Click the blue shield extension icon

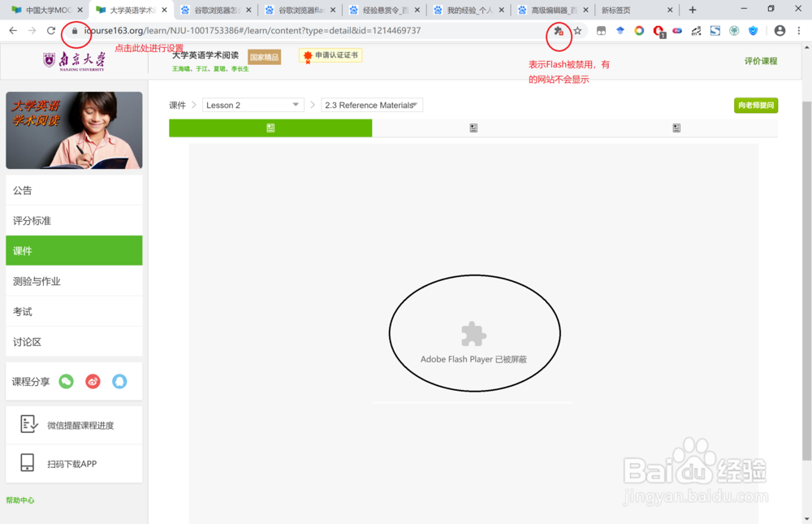[753, 31]
